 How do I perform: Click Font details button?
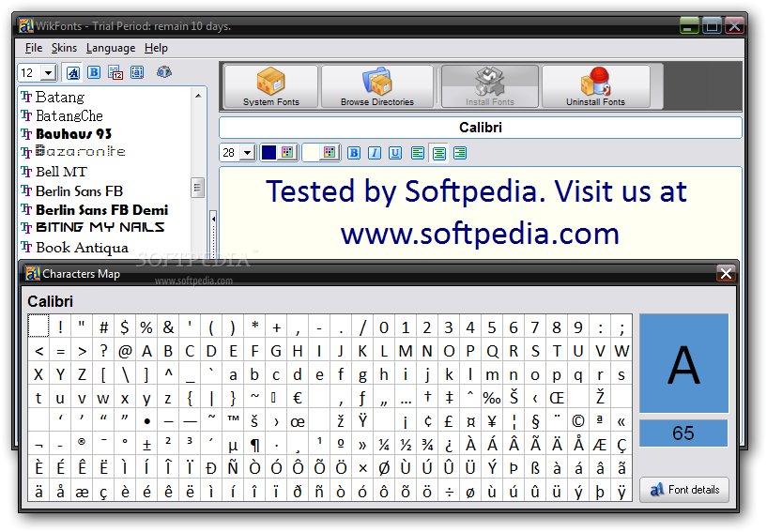[x=683, y=490]
